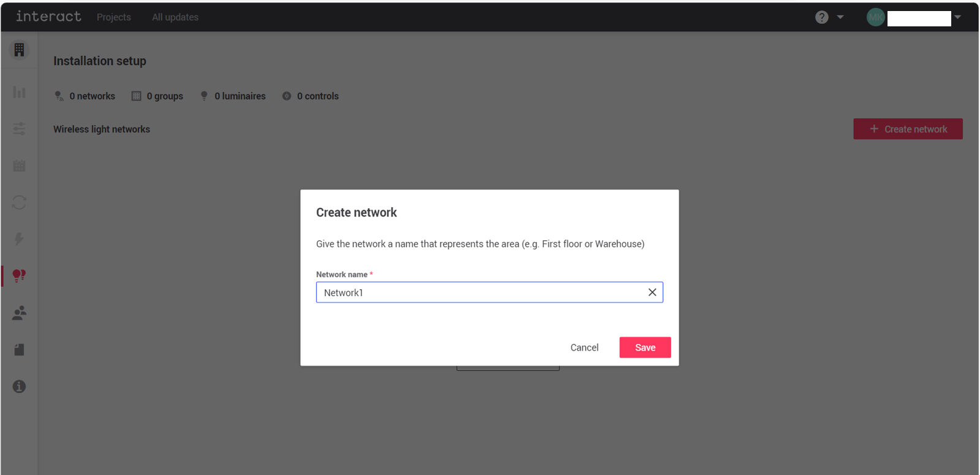Viewport: 980px width, 475px height.
Task: Click the '0 networks' text
Action: click(x=92, y=96)
